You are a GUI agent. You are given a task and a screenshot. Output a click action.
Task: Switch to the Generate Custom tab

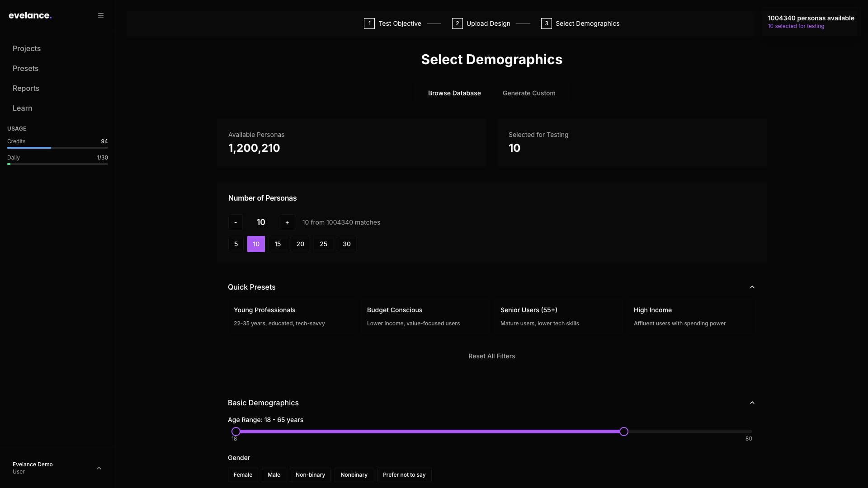click(529, 93)
